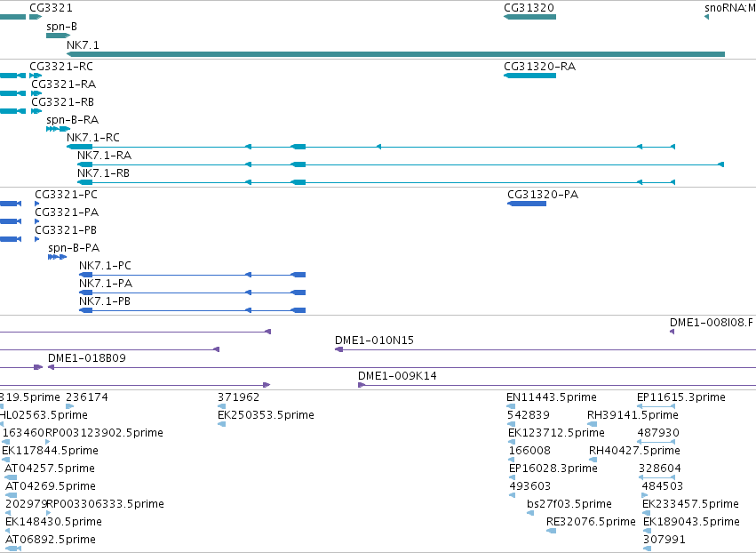The width and height of the screenshot is (756, 553).
Task: Click the spn-B gene arrow
Action: pos(59,36)
